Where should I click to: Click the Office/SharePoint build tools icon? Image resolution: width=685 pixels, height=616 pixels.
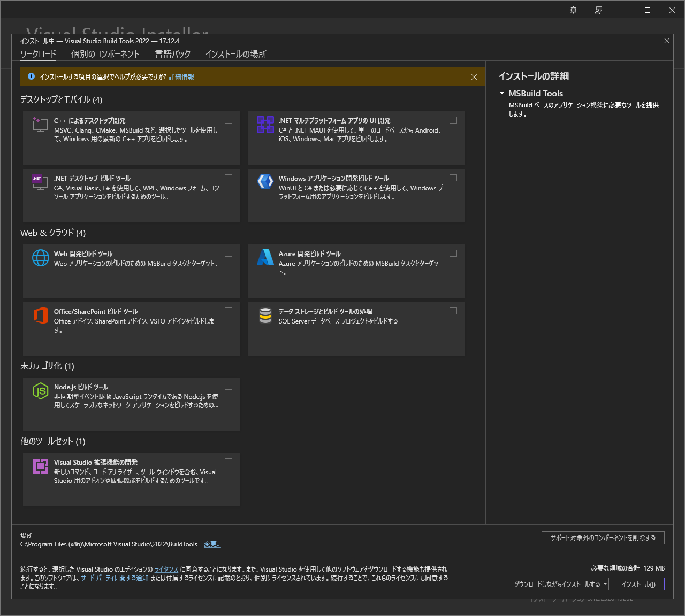pos(40,315)
